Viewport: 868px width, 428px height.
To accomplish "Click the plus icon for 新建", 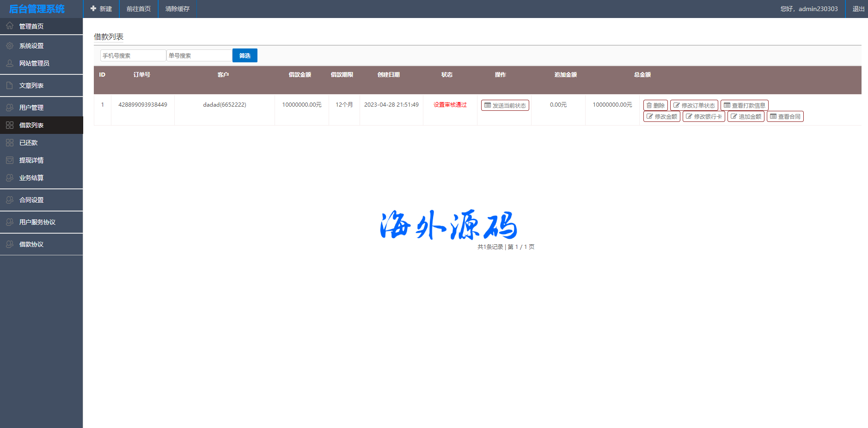I will 93,9.
